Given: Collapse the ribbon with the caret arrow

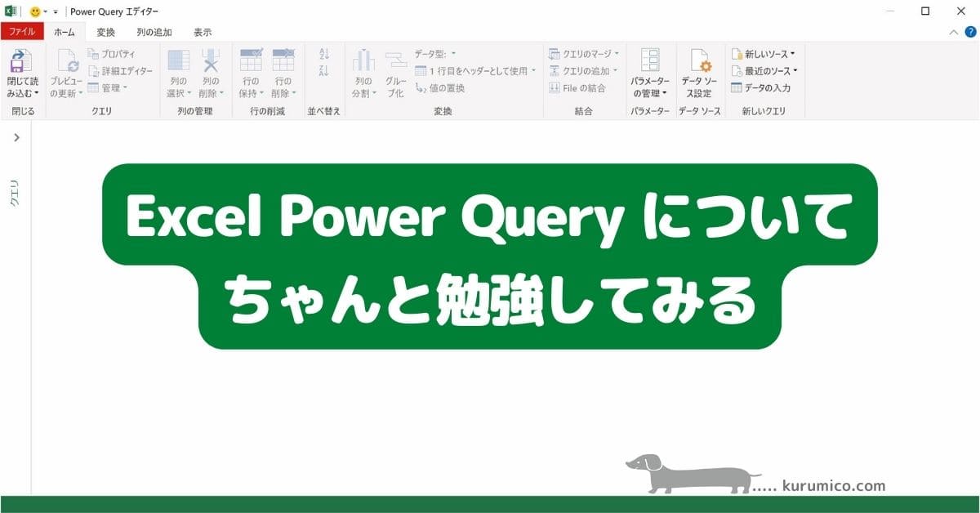Looking at the screenshot, I should [953, 32].
